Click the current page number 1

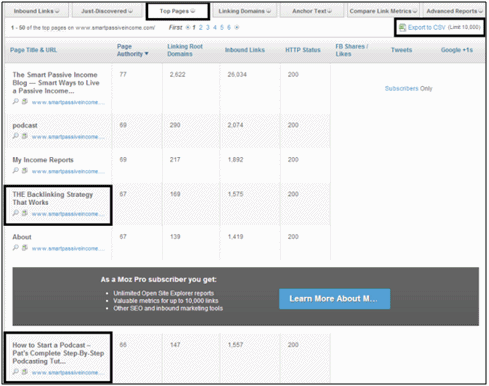pos(194,27)
